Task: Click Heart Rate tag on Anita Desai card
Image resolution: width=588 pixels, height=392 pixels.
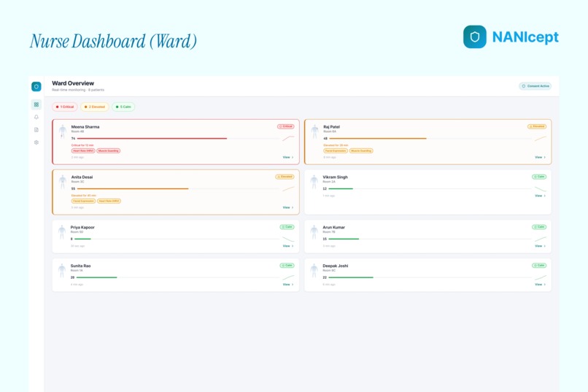Action: (x=109, y=201)
